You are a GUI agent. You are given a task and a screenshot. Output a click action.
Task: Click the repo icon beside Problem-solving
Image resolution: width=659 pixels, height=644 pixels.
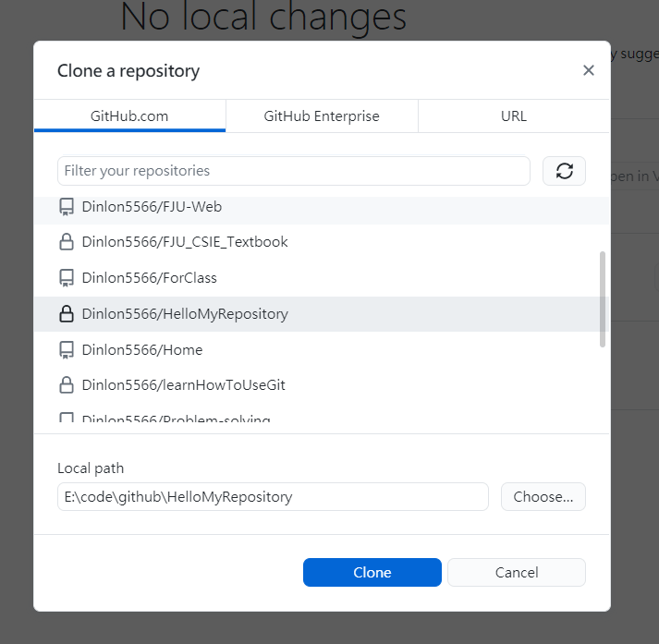pyautogui.click(x=67, y=419)
